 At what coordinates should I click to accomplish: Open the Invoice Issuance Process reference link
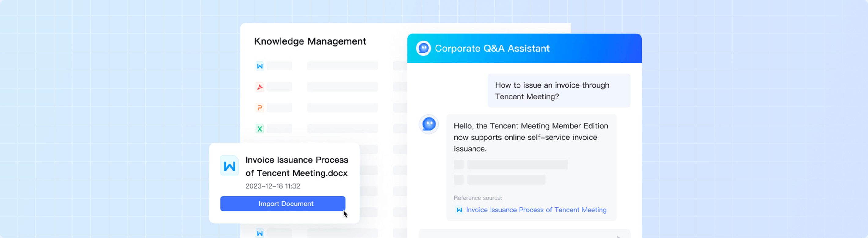536,210
